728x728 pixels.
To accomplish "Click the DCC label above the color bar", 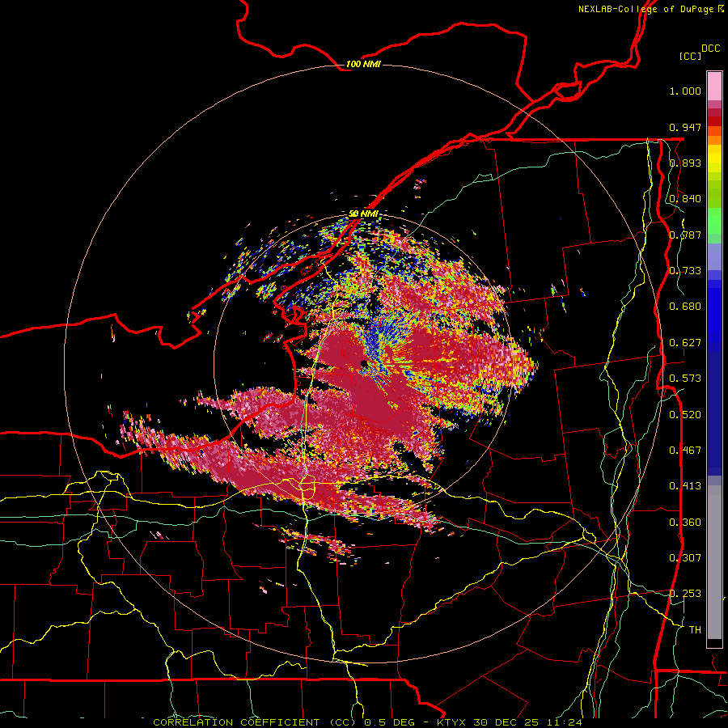I will point(711,49).
